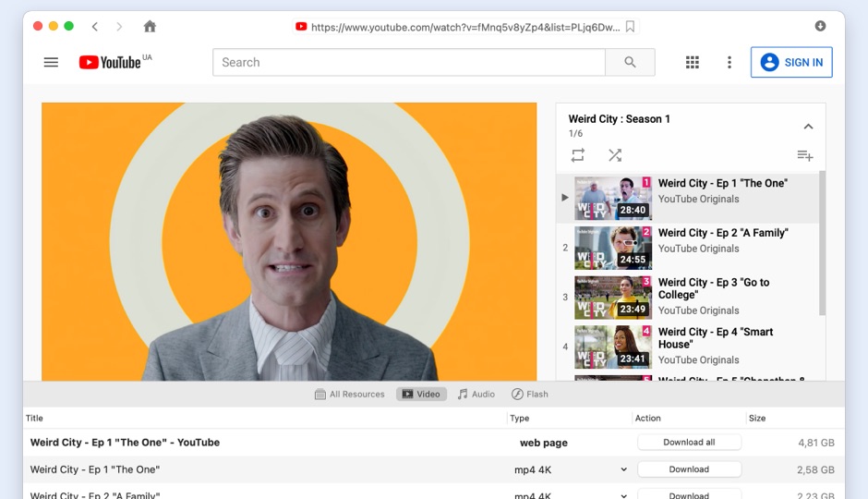
Task: Download Ep 1 "The One" mp4 4K
Action: point(689,469)
